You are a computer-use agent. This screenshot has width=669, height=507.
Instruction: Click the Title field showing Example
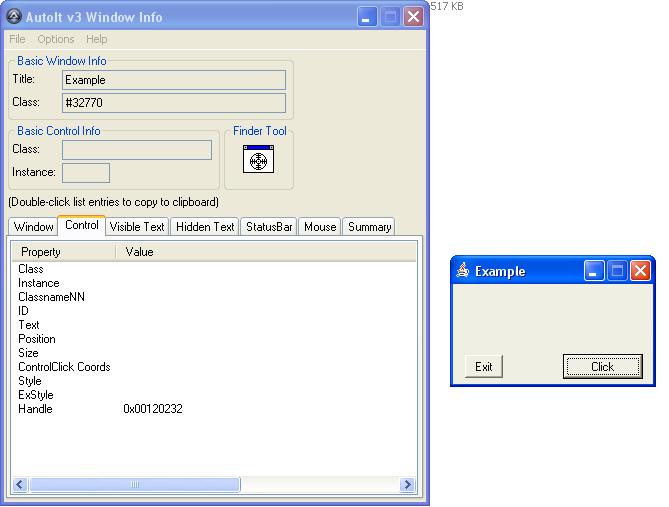click(174, 80)
